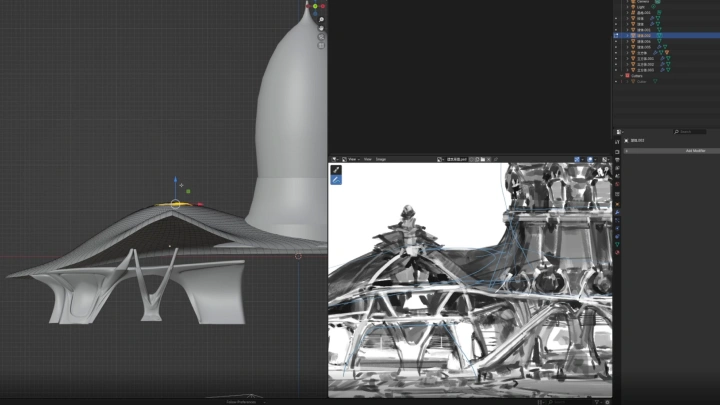
Task: Open the Object properties tab (orange square)
Action: [617, 204]
